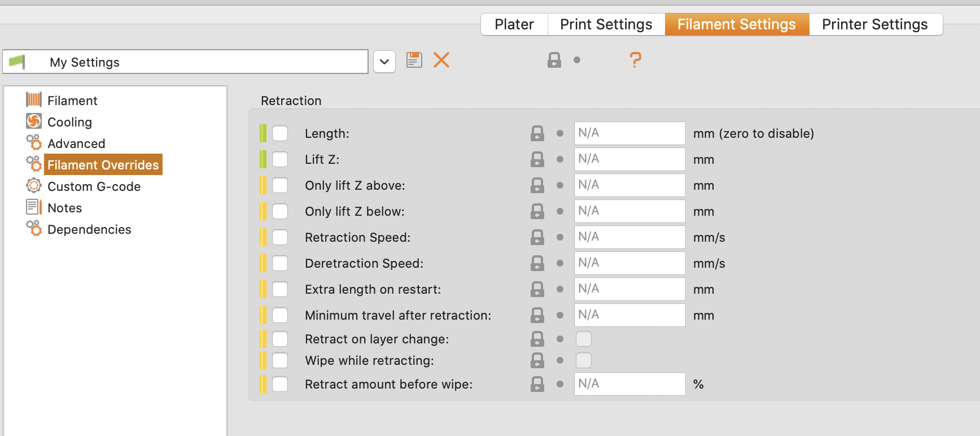Viewport: 980px width, 436px height.
Task: Enable the Deretraction Speed override checkbox
Action: point(280,263)
